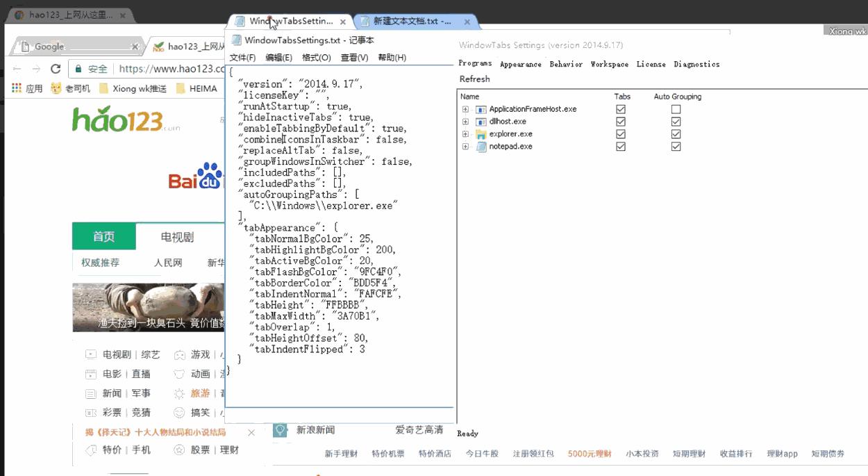Click the explorer.exe folder icon
Image resolution: width=868 pixels, height=476 pixels.
point(481,134)
